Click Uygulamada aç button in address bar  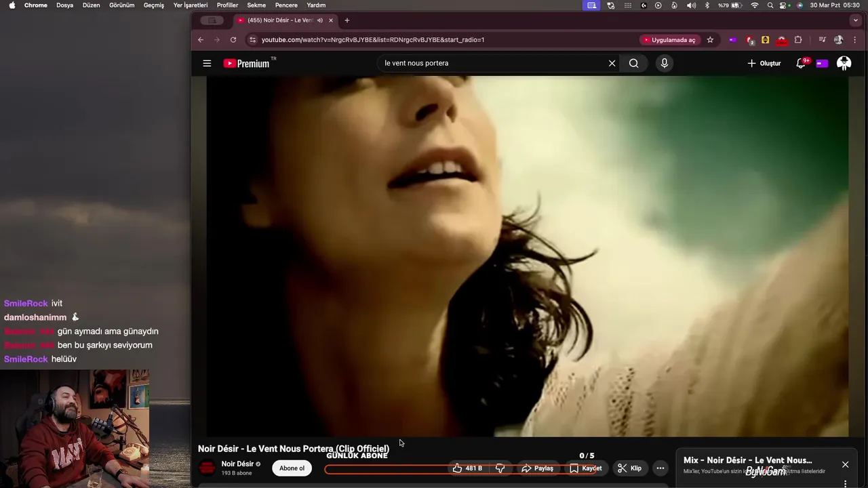point(669,40)
